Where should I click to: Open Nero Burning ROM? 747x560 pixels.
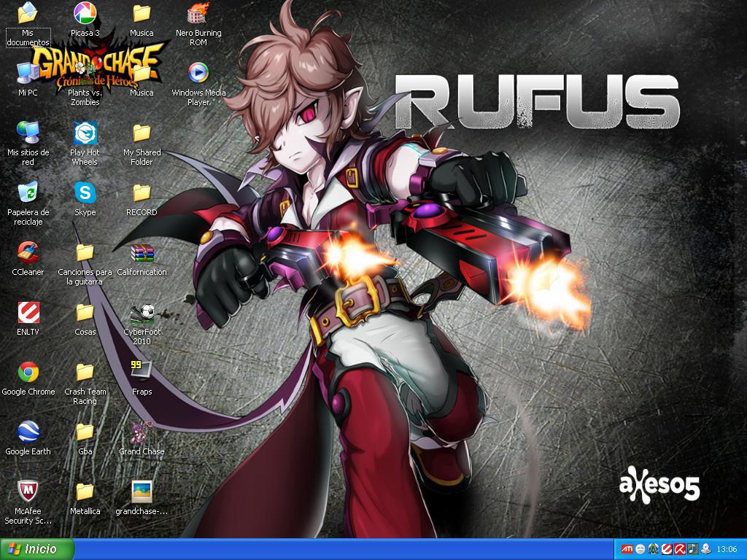pyautogui.click(x=197, y=12)
